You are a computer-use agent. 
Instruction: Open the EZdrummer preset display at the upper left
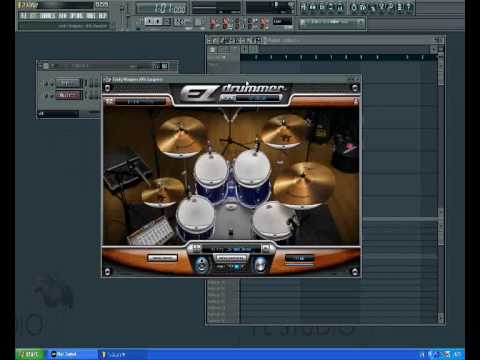[141, 101]
